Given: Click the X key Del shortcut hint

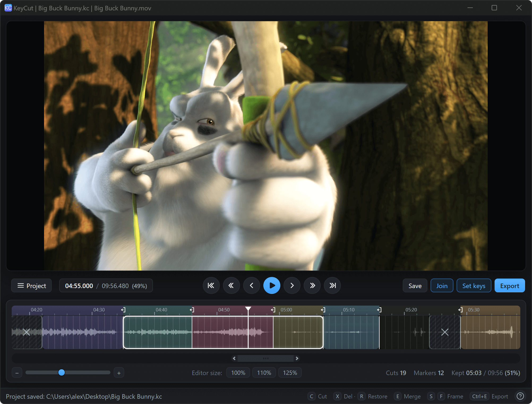Looking at the screenshot, I should [343, 396].
